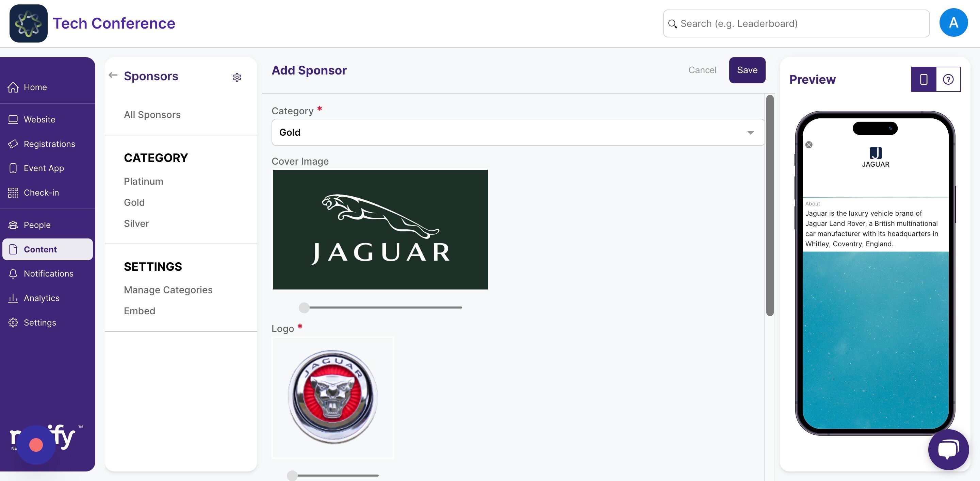Click the Tech Conference logo icon

(29, 23)
